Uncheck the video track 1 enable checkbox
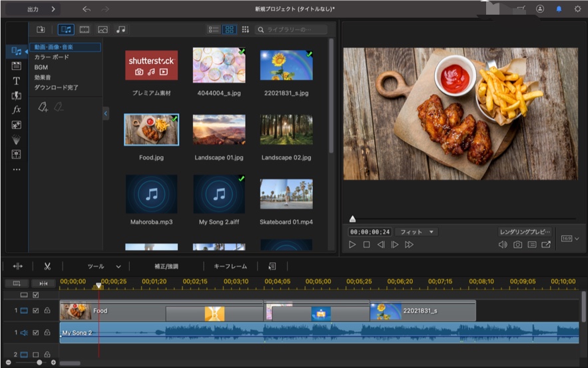Image resolution: width=588 pixels, height=368 pixels. 36,311
